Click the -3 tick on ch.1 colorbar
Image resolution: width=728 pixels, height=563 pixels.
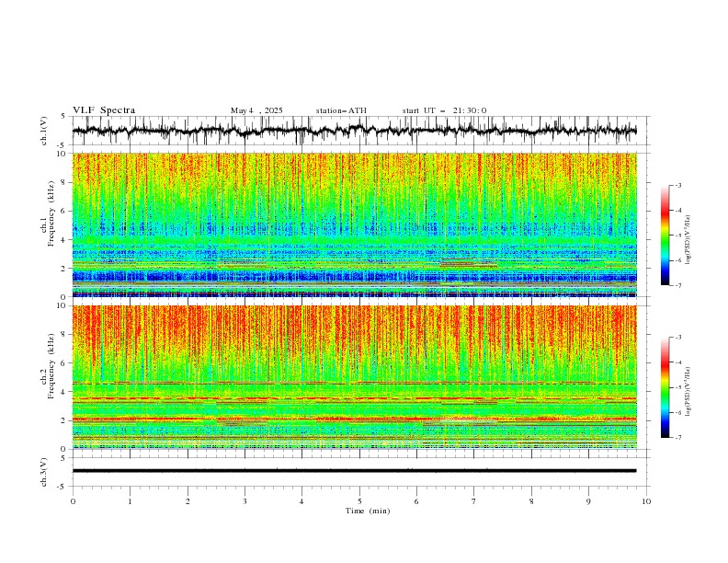[677, 185]
